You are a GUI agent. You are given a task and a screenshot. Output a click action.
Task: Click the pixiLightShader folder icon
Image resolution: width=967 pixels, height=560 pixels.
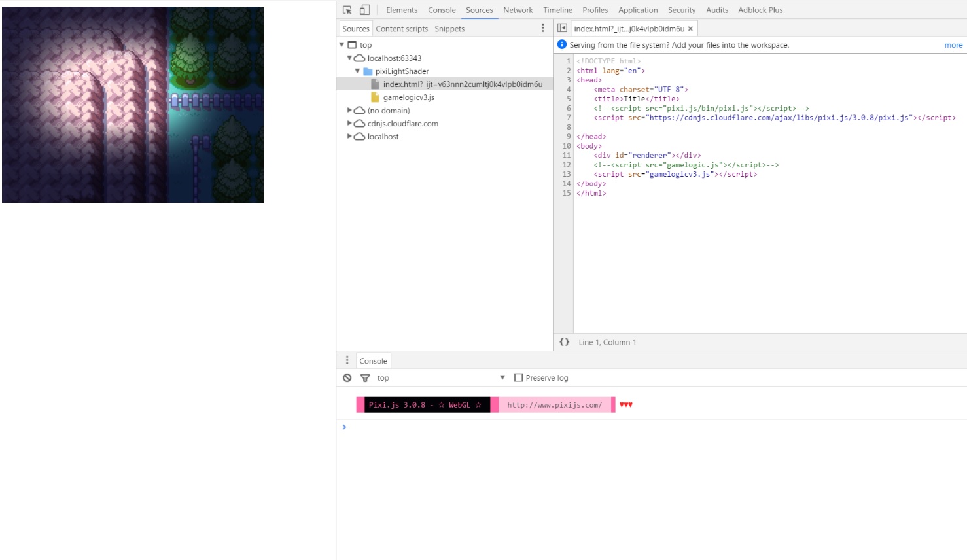368,71
